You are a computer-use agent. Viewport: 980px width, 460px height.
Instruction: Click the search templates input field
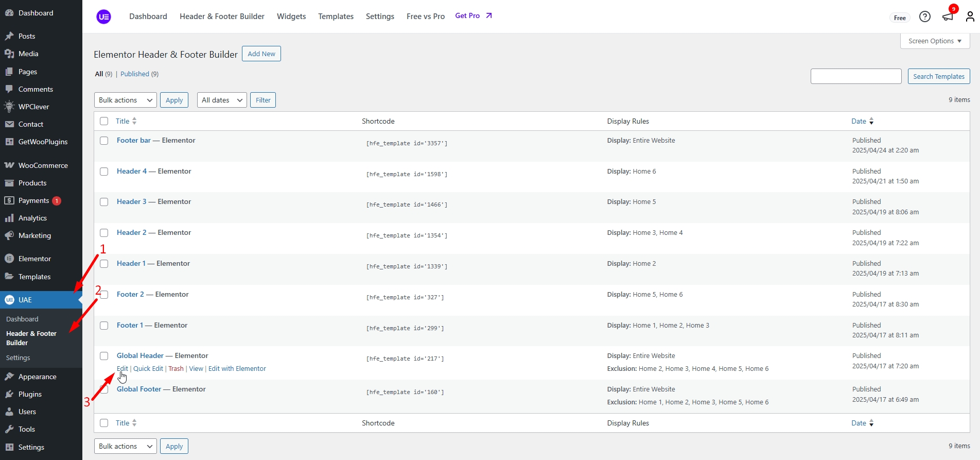[855, 76]
